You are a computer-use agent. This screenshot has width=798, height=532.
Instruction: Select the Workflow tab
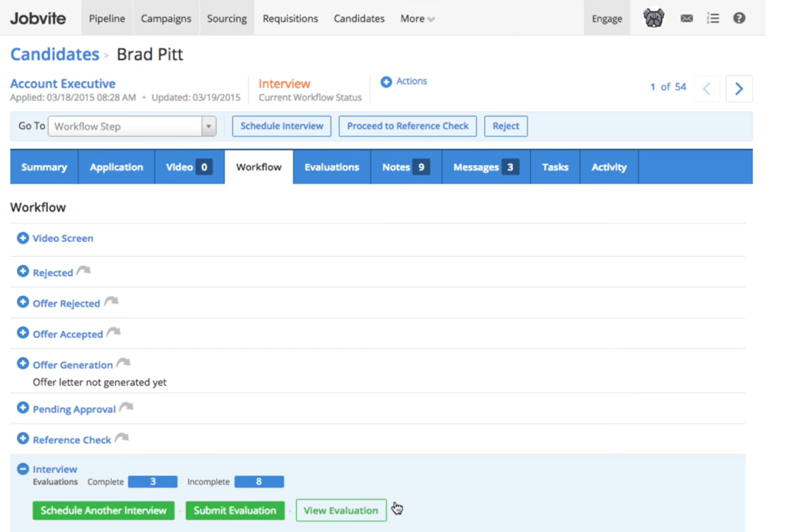coord(259,167)
